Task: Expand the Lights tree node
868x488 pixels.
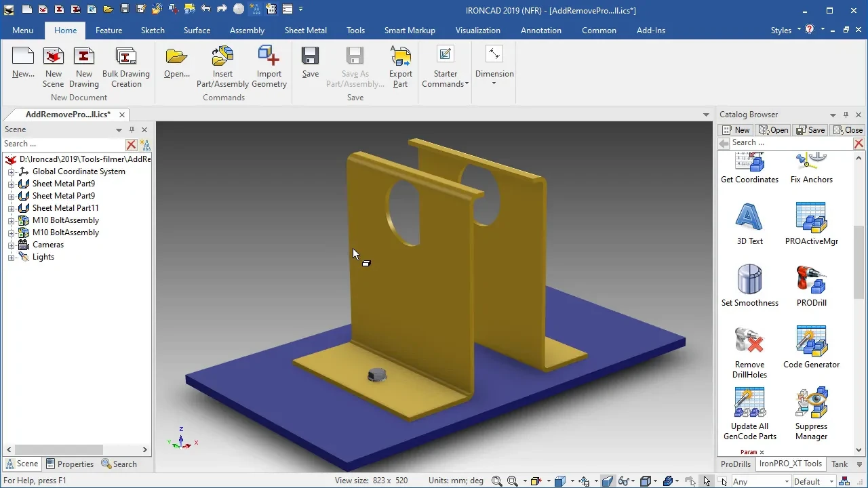Action: coord(11,258)
